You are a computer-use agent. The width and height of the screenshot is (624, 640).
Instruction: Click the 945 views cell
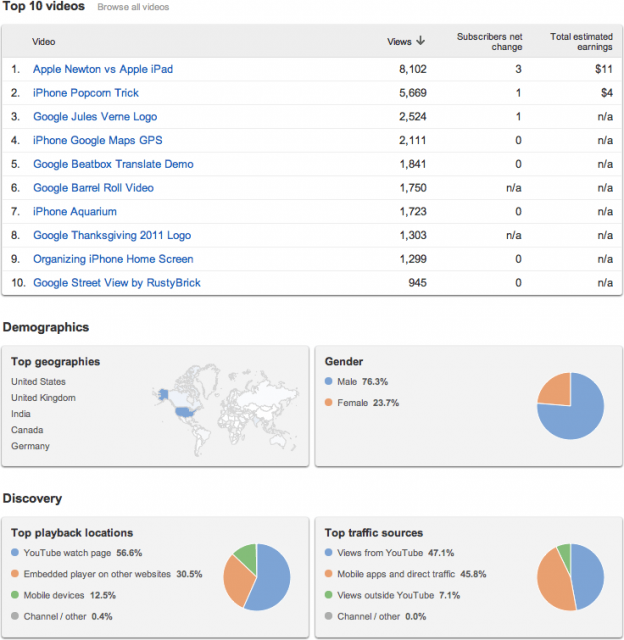(x=417, y=282)
